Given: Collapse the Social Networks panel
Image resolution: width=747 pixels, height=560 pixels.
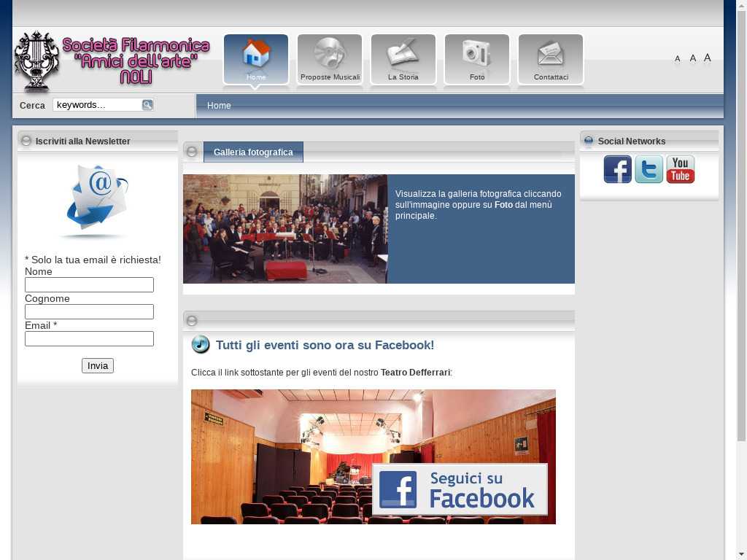Looking at the screenshot, I should 589,141.
